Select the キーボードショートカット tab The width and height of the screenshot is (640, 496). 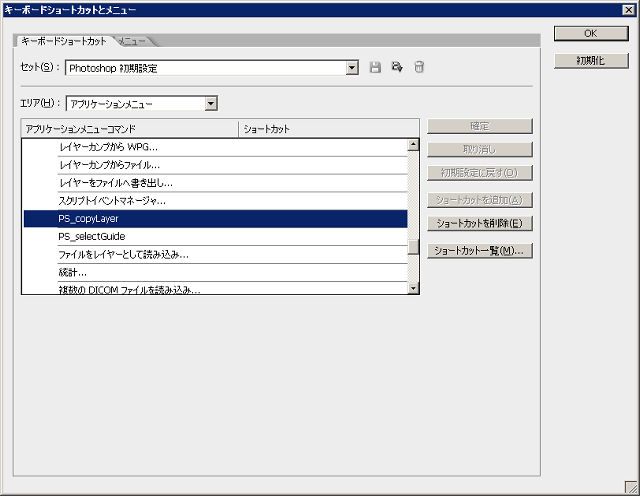coord(64,41)
